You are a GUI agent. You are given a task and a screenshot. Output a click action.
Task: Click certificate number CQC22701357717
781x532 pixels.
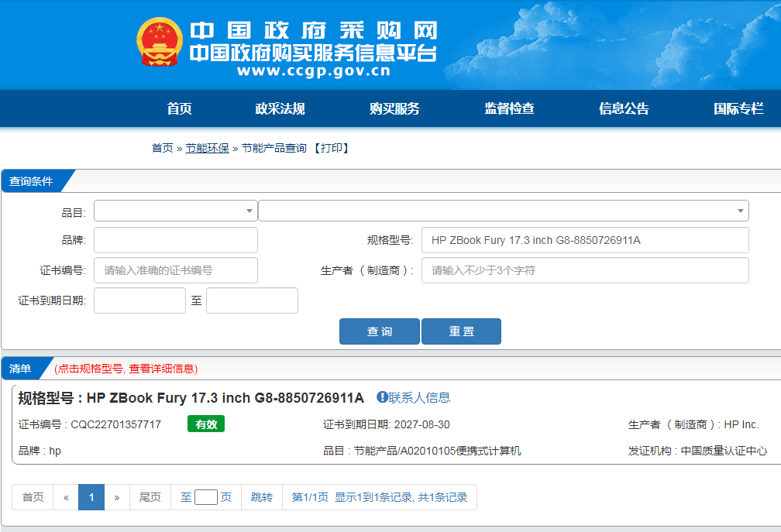pos(116,424)
